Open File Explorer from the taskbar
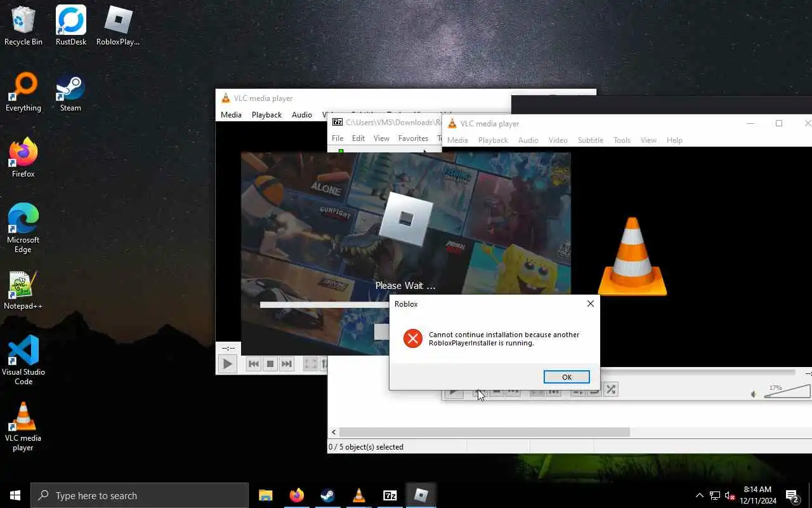 [265, 495]
